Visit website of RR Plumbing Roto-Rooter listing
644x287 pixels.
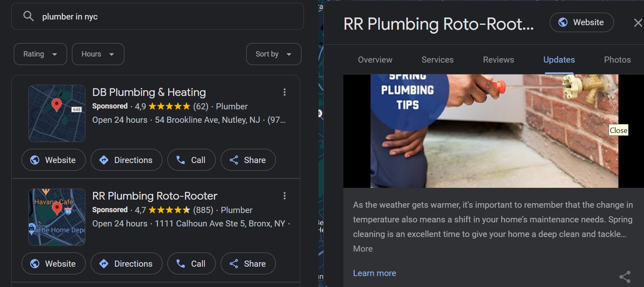click(x=54, y=263)
